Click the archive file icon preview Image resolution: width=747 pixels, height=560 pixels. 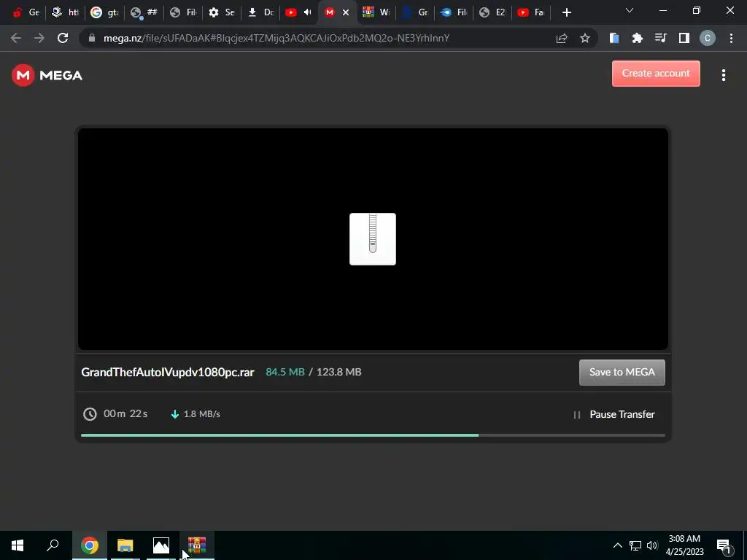coord(373,239)
